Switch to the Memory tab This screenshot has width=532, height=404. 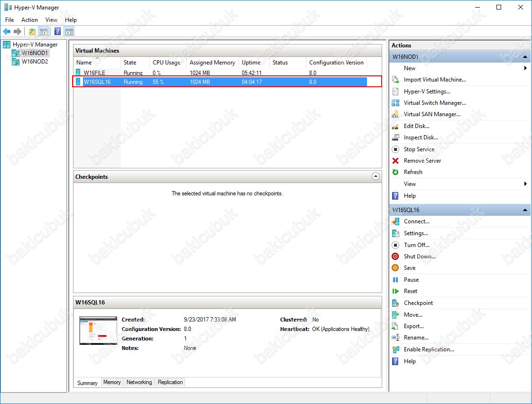112,382
